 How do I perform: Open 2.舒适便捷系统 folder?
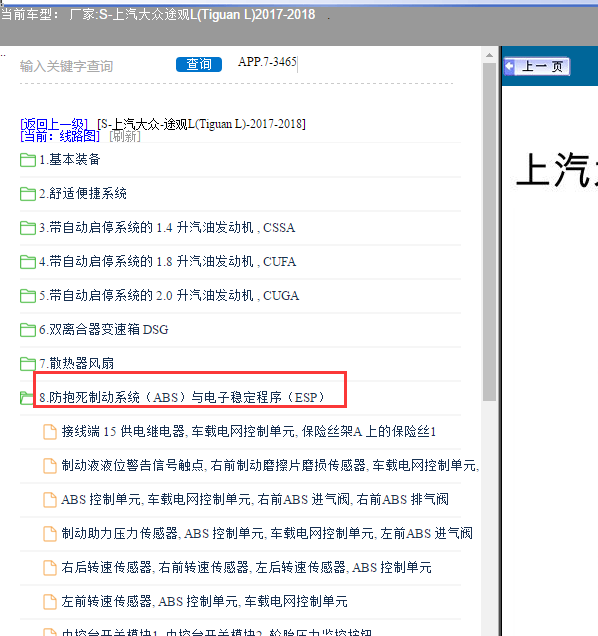click(83, 193)
